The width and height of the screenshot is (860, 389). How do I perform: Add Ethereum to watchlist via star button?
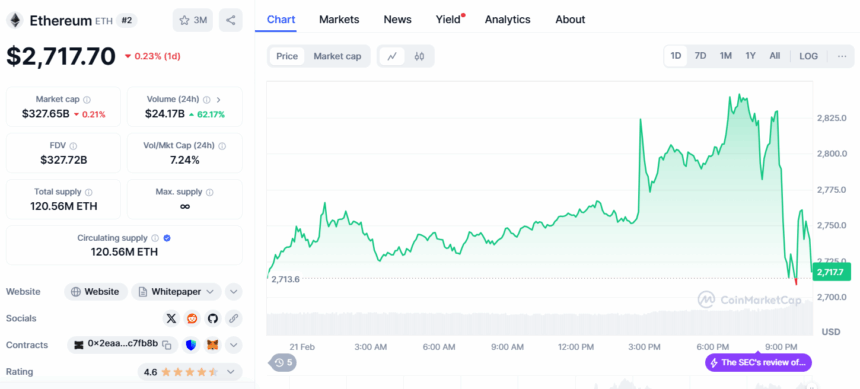[193, 20]
